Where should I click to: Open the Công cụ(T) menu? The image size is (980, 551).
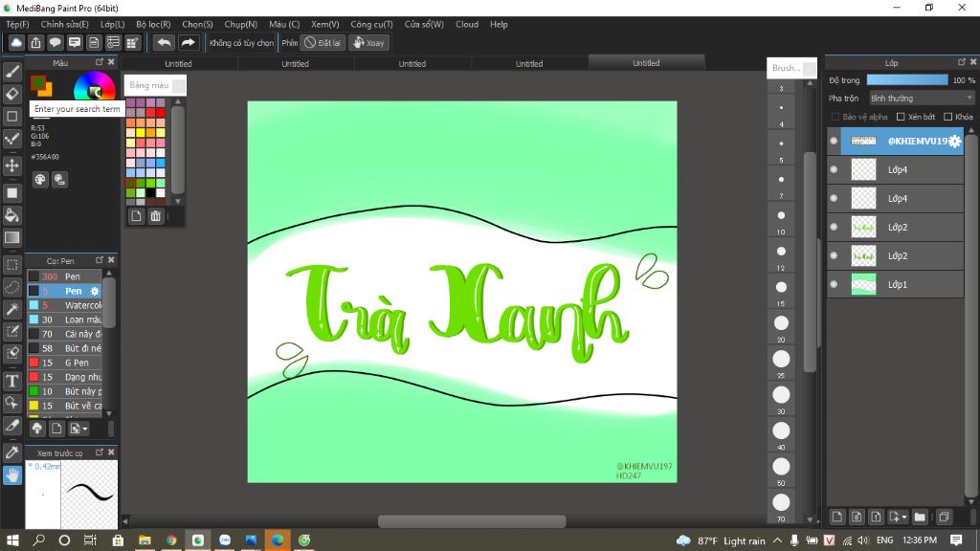(371, 24)
